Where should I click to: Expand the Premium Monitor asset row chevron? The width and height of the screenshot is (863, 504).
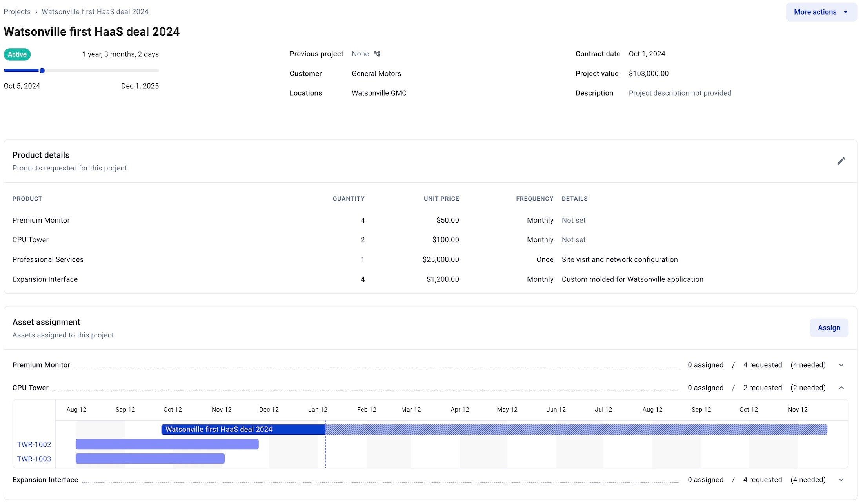841,365
